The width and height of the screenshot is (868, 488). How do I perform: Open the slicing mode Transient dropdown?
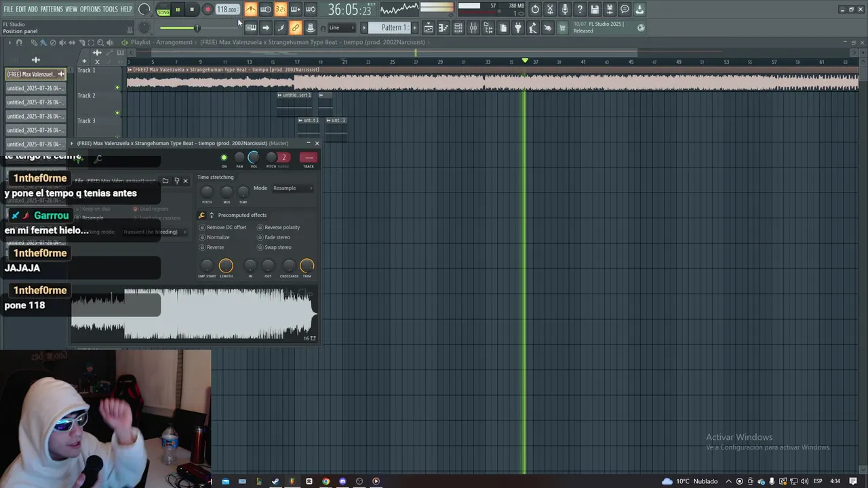[155, 232]
